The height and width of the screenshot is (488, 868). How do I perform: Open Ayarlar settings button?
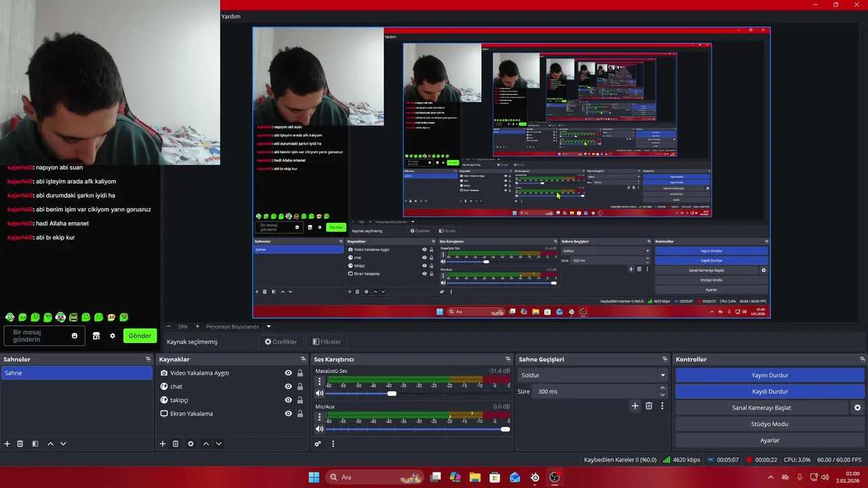(770, 440)
